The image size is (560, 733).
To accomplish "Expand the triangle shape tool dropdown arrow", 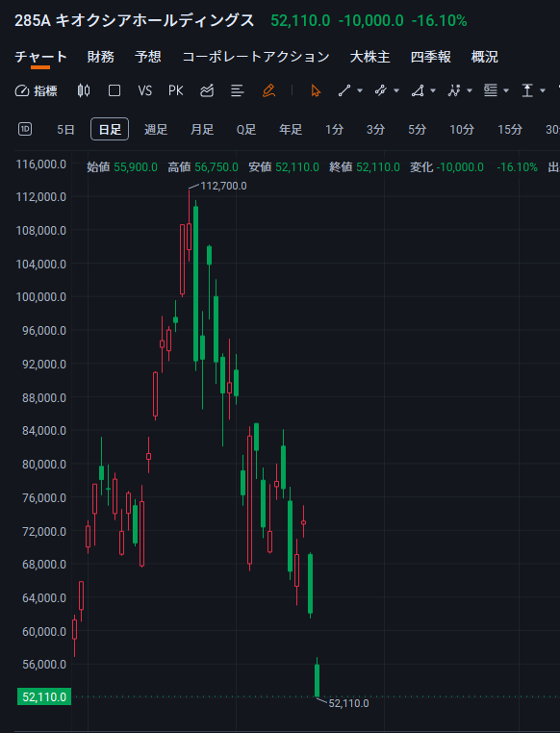I will click(x=433, y=90).
